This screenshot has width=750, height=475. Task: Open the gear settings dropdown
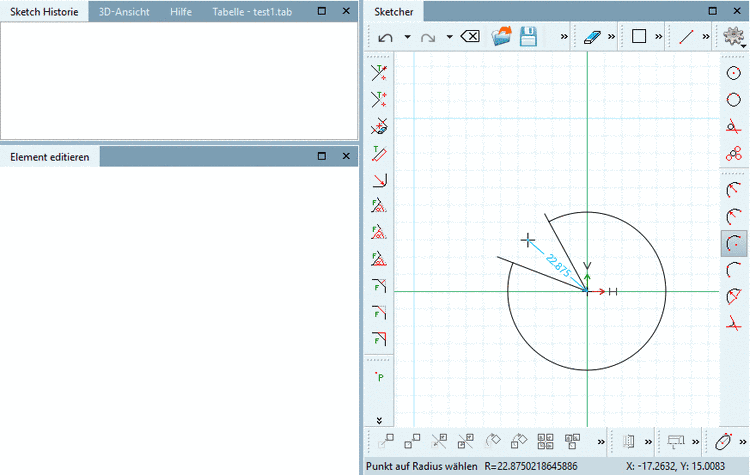coord(734,37)
